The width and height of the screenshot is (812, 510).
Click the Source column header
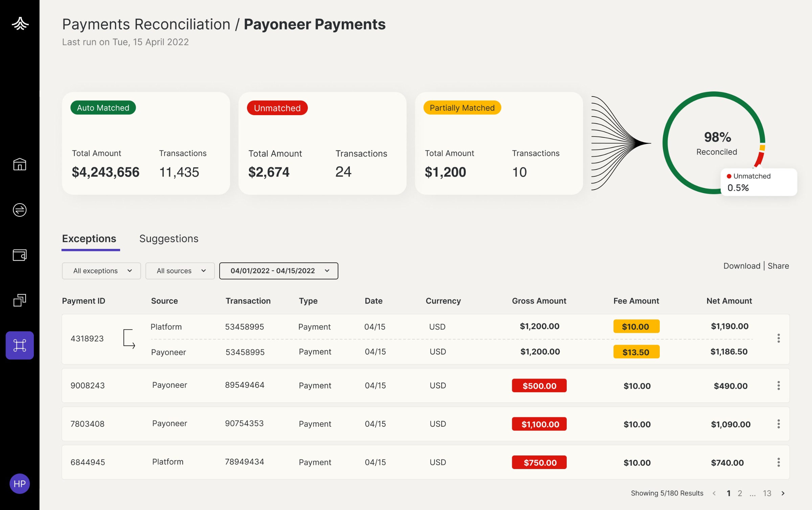164,301
